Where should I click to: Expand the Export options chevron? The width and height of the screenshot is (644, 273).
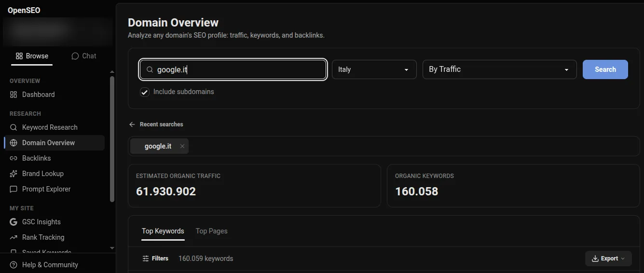(623, 259)
